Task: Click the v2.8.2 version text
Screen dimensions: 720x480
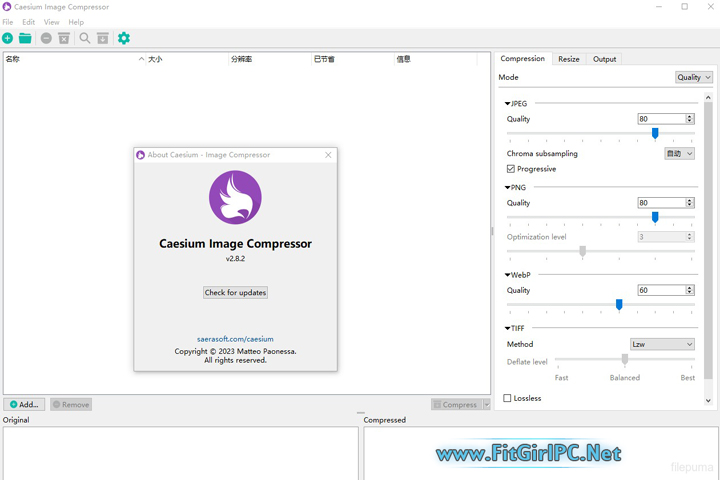Action: tap(235, 259)
